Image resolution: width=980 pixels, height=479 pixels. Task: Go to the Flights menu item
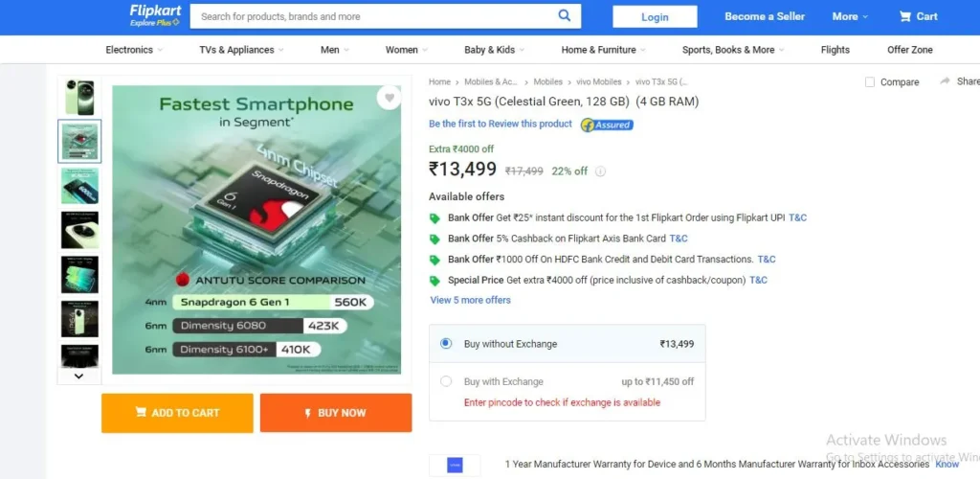click(x=835, y=50)
